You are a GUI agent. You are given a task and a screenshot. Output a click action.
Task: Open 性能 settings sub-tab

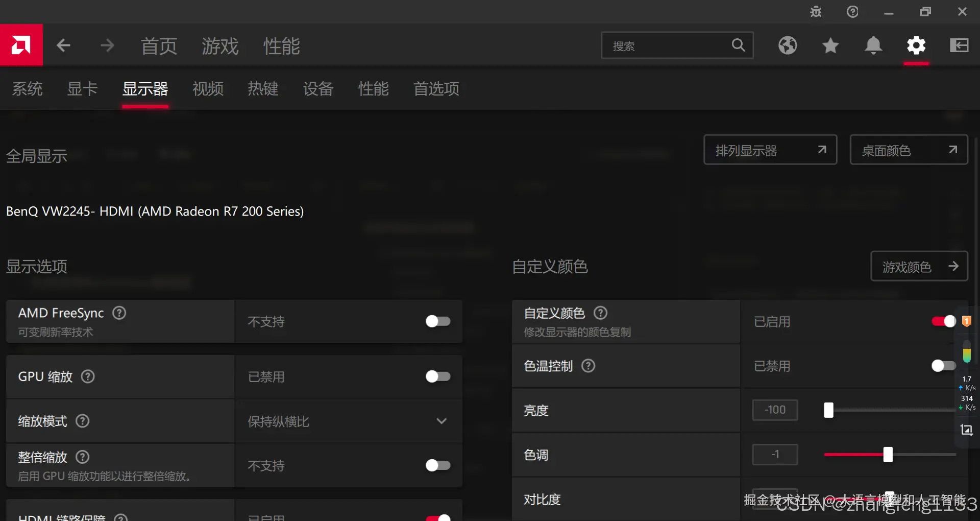374,89
